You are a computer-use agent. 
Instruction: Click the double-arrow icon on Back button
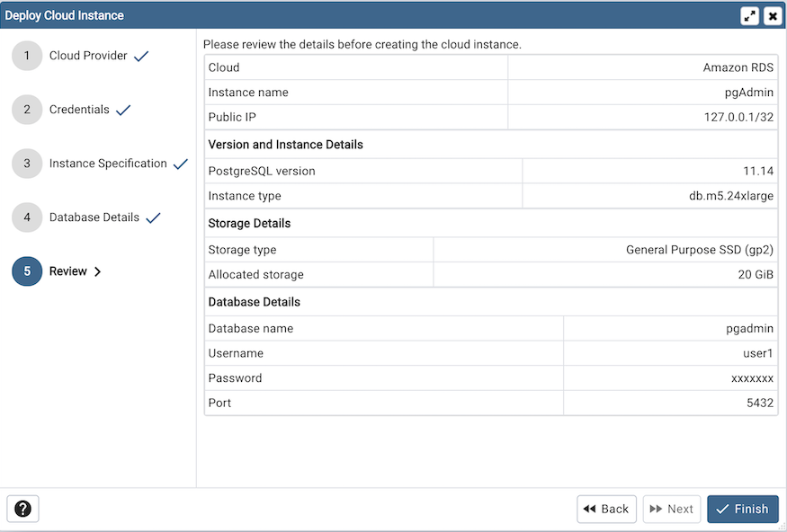coord(589,509)
